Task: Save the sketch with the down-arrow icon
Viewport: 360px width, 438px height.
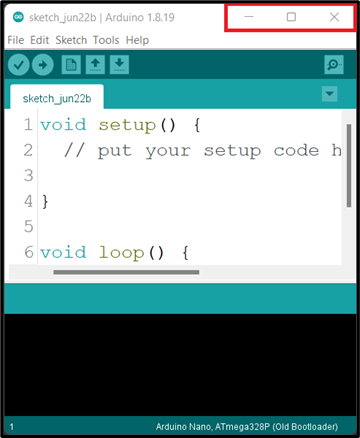Action: click(x=119, y=65)
